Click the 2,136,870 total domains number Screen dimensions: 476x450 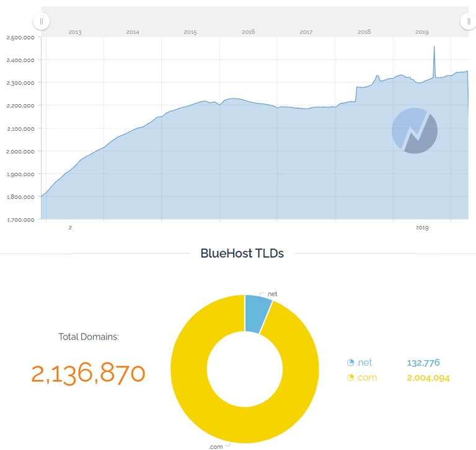(x=89, y=374)
